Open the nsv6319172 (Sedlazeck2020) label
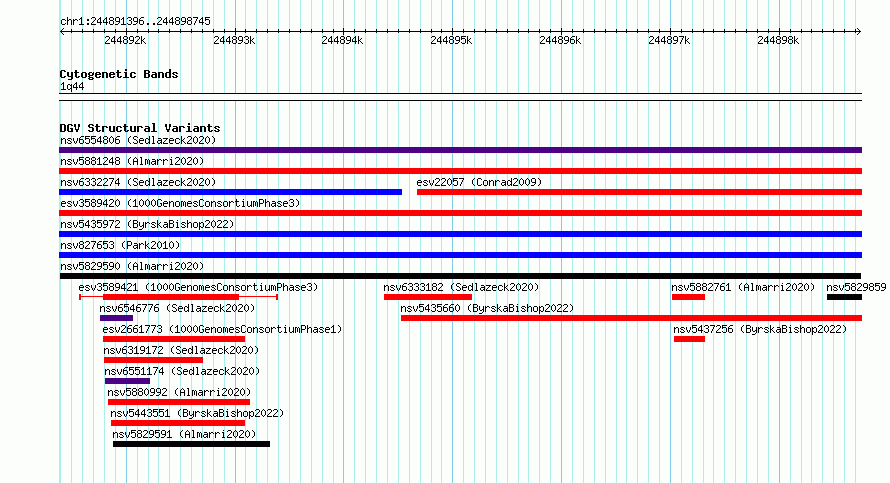The image size is (890, 483). 181,350
